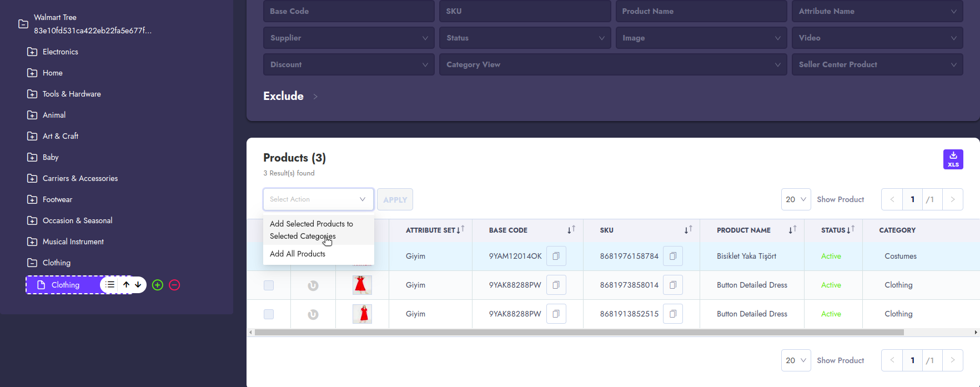Choose Add All Products option
Viewport: 980px width, 387px height.
point(298,254)
